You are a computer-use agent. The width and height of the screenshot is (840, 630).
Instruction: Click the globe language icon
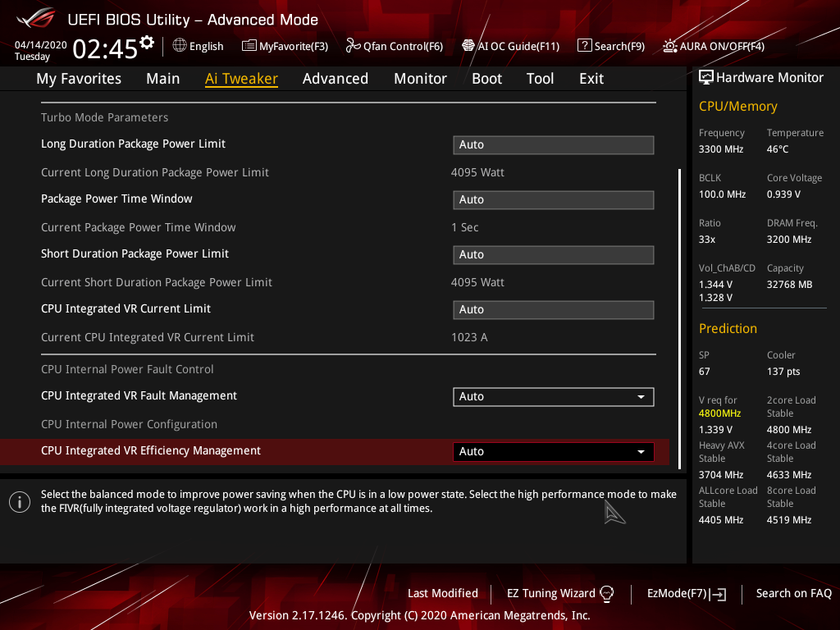pyautogui.click(x=180, y=46)
